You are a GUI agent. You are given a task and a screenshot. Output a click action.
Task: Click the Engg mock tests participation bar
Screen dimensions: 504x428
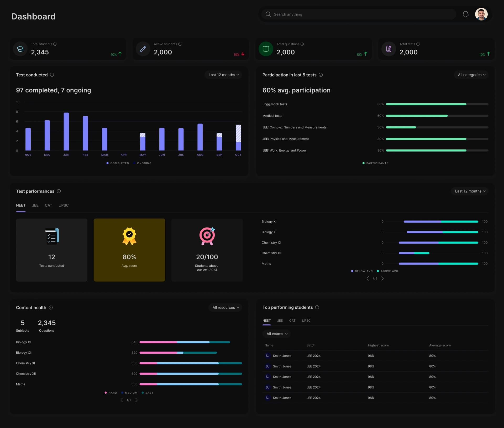(427, 104)
